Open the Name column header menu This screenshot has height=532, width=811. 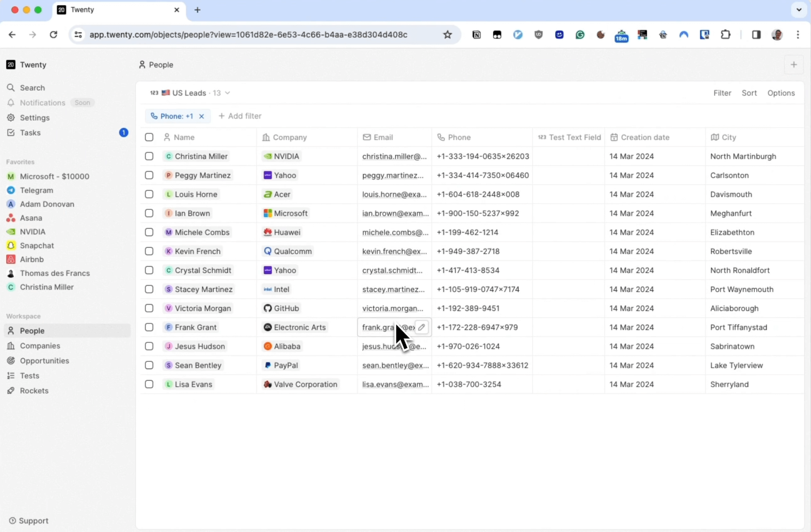(x=207, y=137)
